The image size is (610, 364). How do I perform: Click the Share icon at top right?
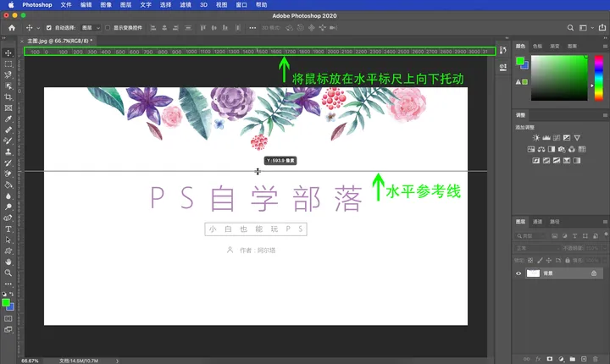(602, 27)
